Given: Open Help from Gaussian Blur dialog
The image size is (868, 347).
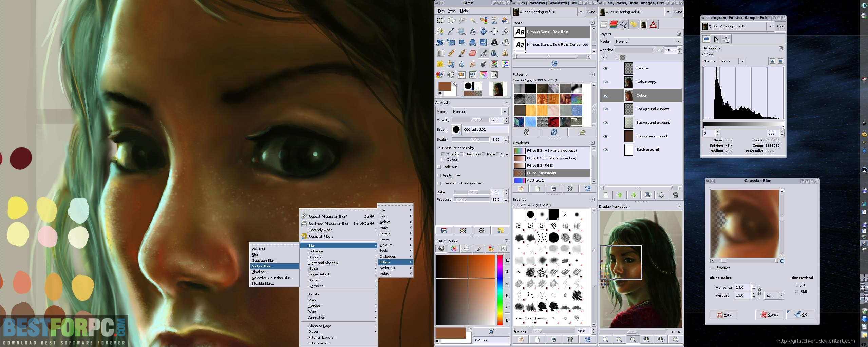Looking at the screenshot, I should click(723, 315).
